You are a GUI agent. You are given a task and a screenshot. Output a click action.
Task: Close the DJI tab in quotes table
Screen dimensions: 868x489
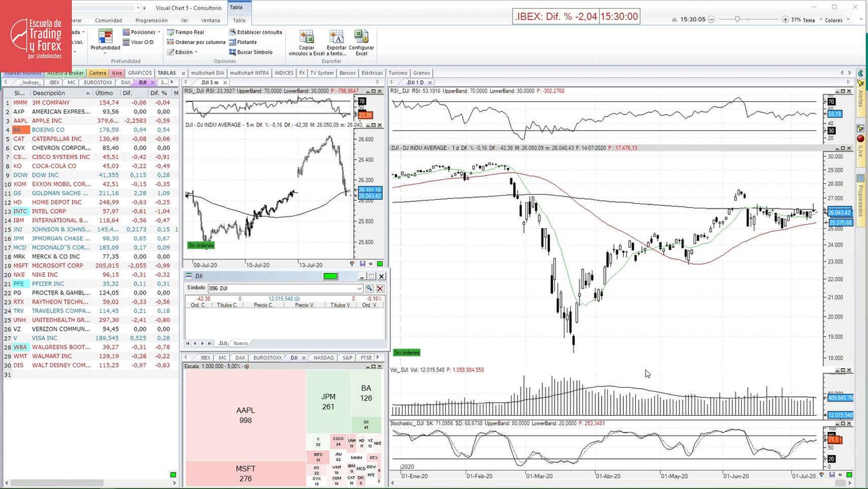[x=153, y=82]
